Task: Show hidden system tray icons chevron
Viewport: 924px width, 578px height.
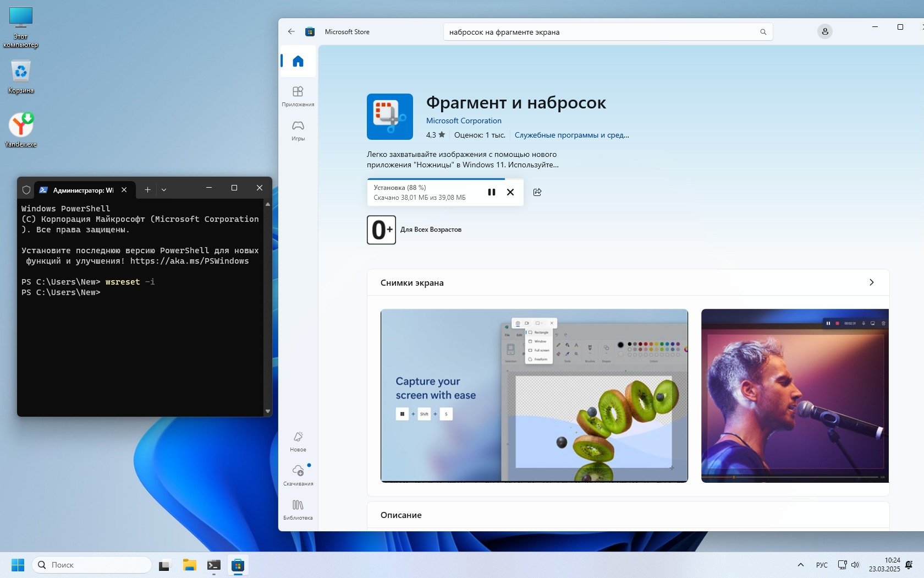Action: (800, 565)
